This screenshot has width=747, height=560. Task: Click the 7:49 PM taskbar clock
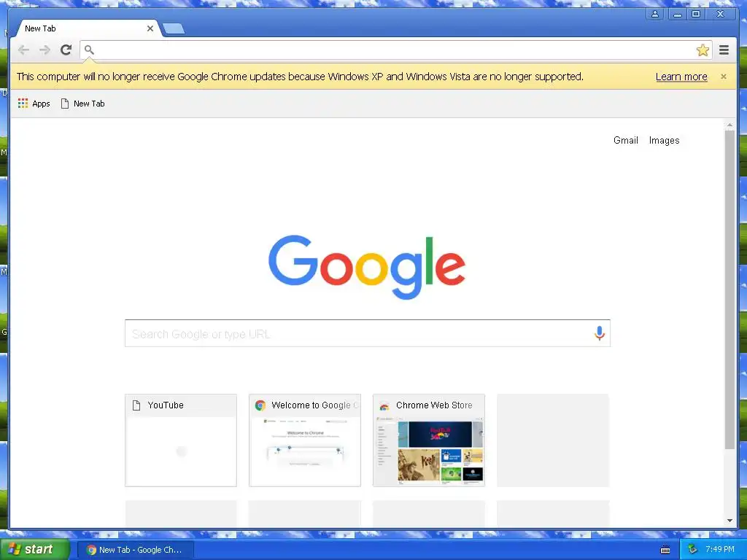click(719, 549)
